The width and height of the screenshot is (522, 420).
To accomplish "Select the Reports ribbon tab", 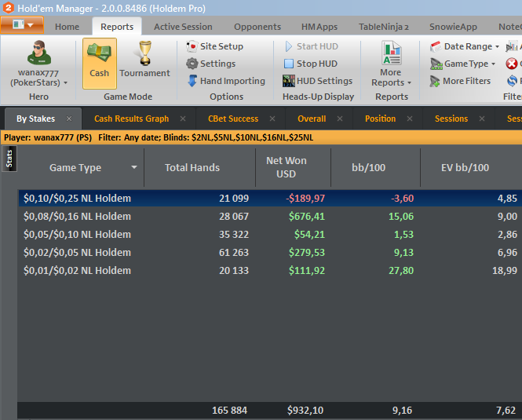I will pyautogui.click(x=117, y=27).
